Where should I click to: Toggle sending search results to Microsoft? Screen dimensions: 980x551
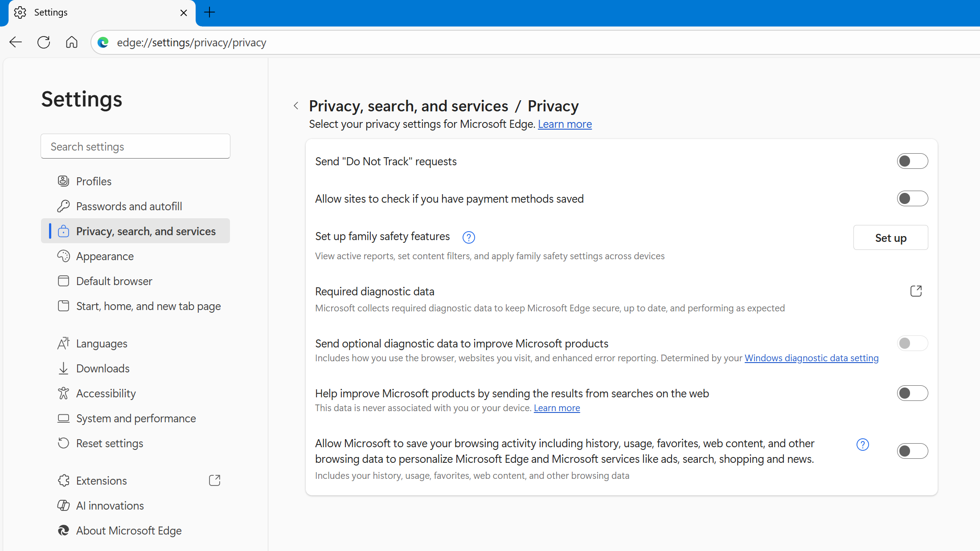click(x=912, y=393)
